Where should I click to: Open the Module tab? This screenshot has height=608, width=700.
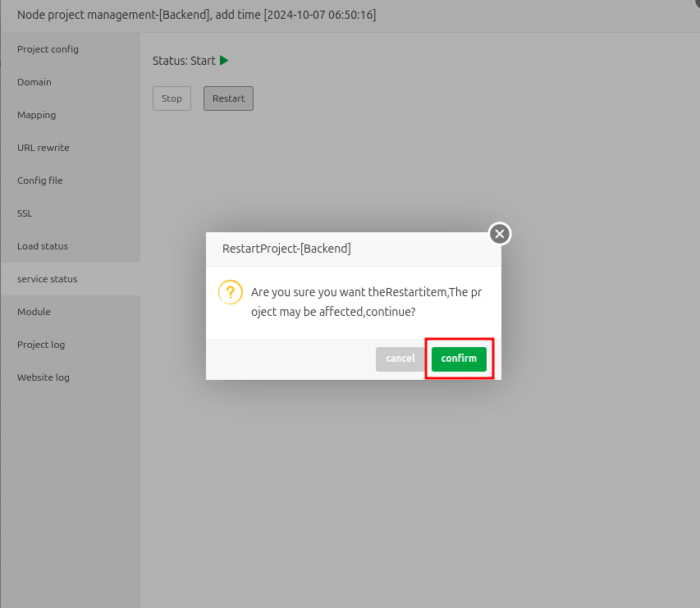point(34,312)
